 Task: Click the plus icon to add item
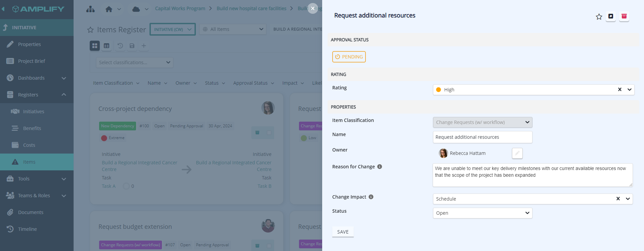coord(144,46)
